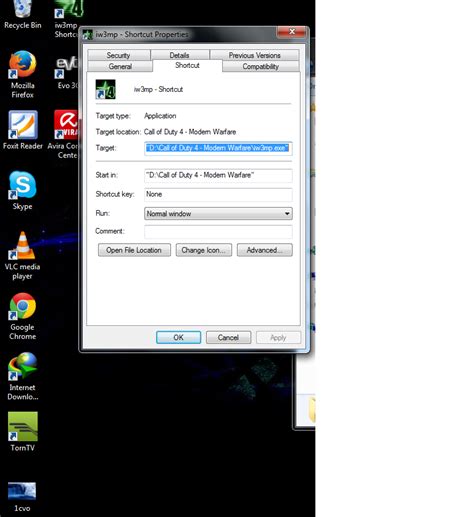This screenshot has width=474, height=517.
Task: Click into the Comment field
Action: tap(218, 232)
